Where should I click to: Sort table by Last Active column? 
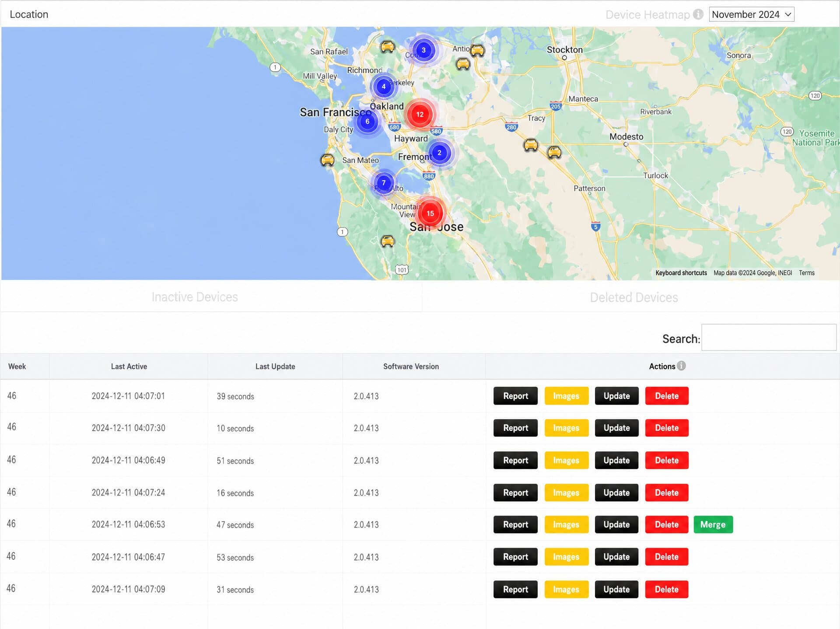[x=129, y=367]
